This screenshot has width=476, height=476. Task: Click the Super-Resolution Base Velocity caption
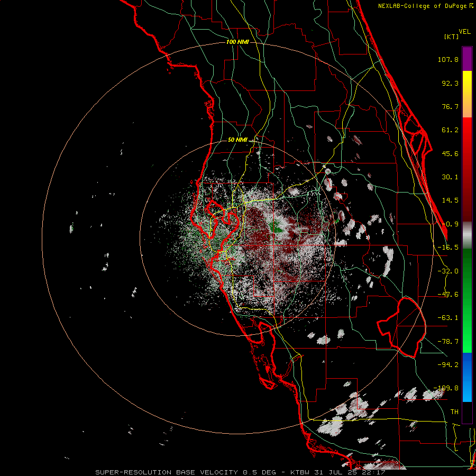[x=240, y=472]
